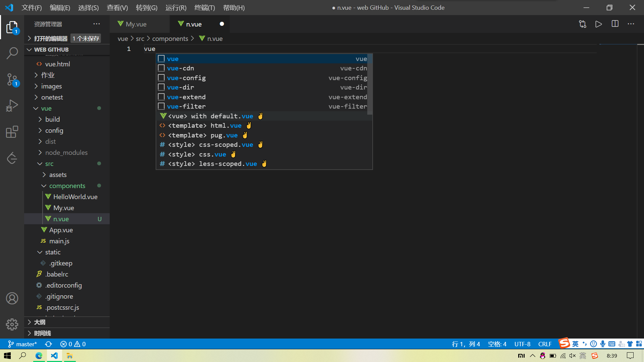Viewport: 644px width, 362px height.
Task: Click the Split Editor Right icon
Action: (x=615, y=24)
